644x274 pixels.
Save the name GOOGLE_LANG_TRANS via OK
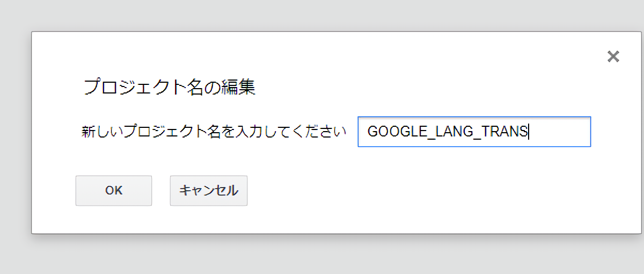click(x=114, y=191)
